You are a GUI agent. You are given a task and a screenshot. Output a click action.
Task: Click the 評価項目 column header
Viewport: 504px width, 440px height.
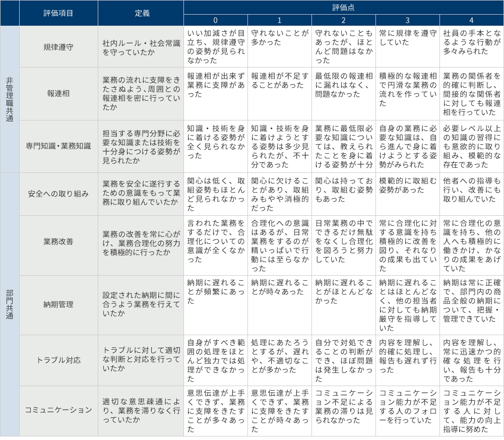(58, 14)
